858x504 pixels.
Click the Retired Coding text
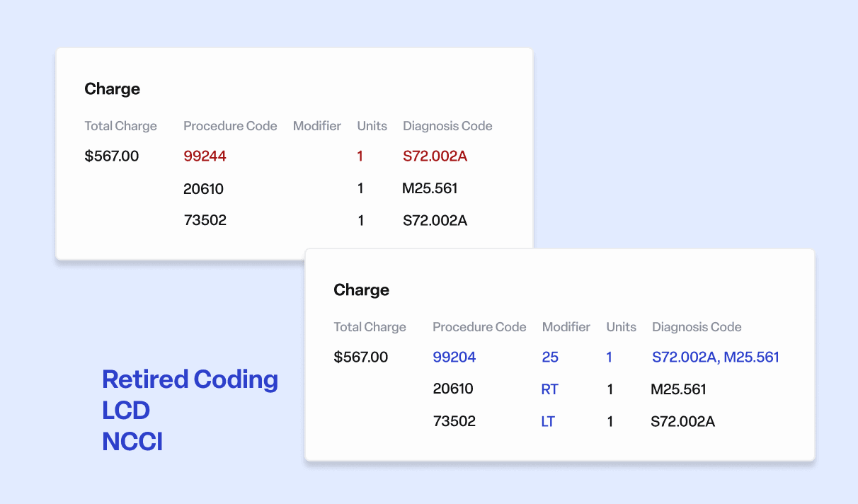click(x=190, y=379)
